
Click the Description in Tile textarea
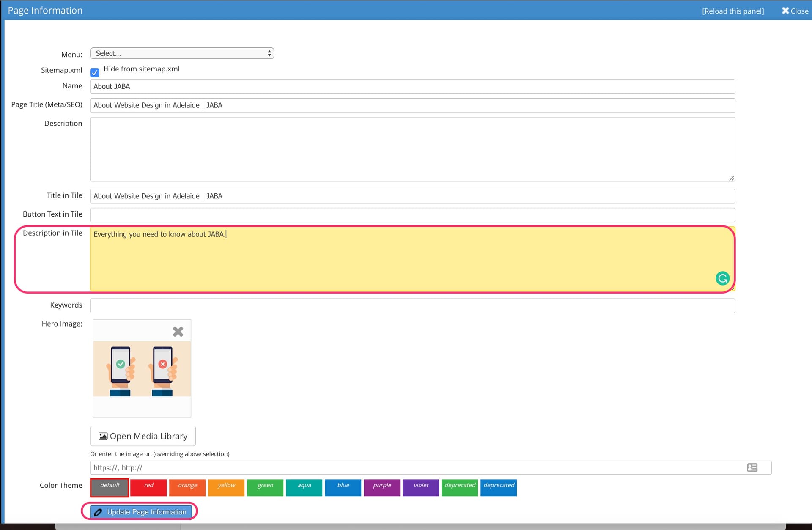[x=412, y=259]
